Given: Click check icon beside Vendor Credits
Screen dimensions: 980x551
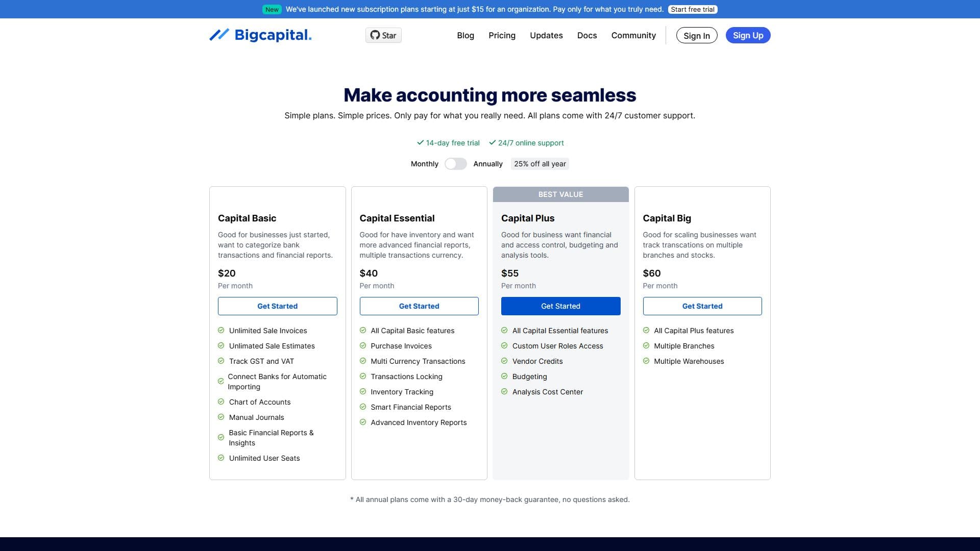Looking at the screenshot, I should pos(504,361).
